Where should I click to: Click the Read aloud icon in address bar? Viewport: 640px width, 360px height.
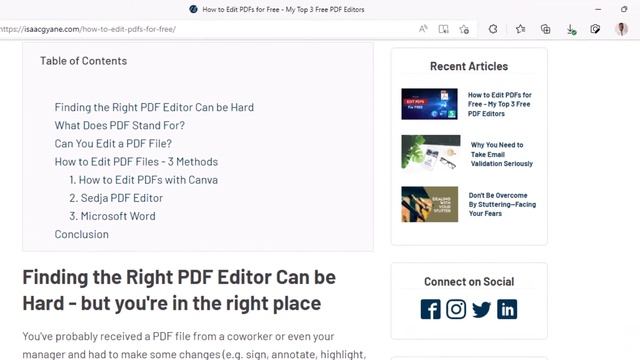pyautogui.click(x=423, y=29)
